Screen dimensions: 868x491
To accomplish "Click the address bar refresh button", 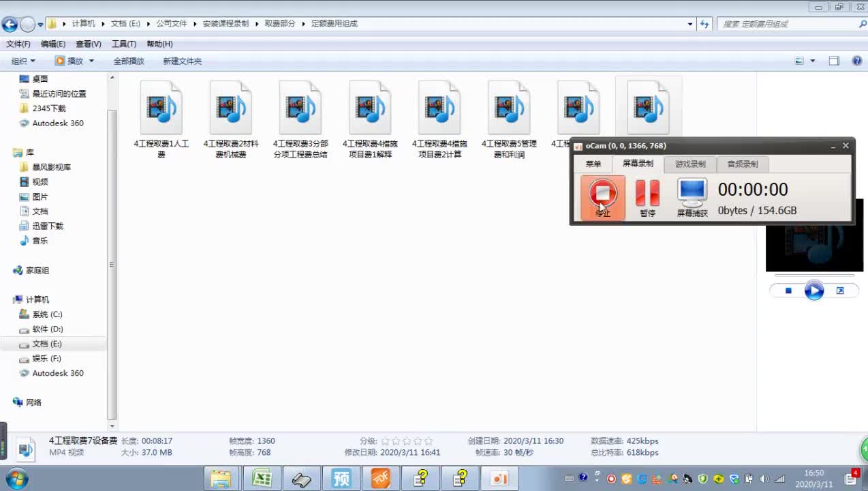I will point(704,24).
